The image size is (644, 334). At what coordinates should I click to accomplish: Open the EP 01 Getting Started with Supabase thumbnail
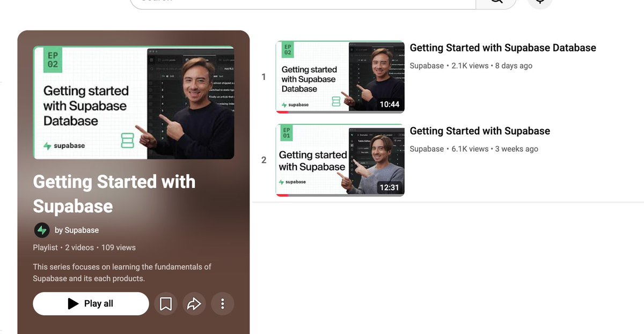click(340, 160)
